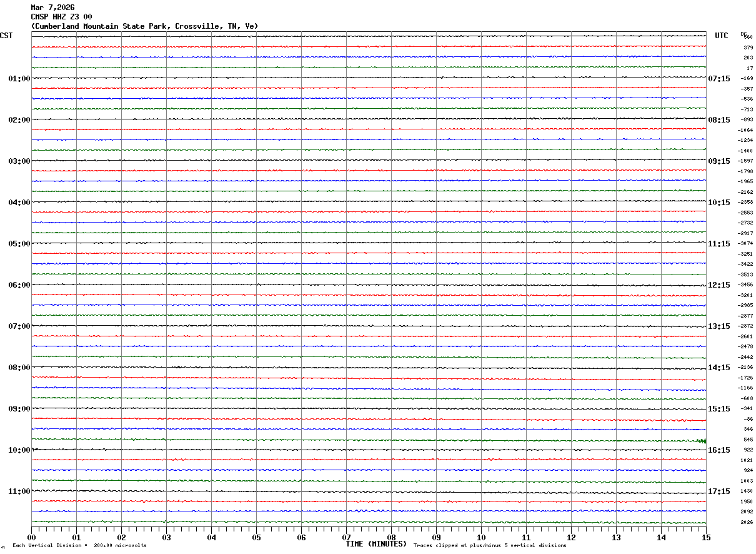Image resolution: width=756 pixels, height=554 pixels.
Task: Click the date text 'Mar 7,2026'
Action: pos(52,8)
